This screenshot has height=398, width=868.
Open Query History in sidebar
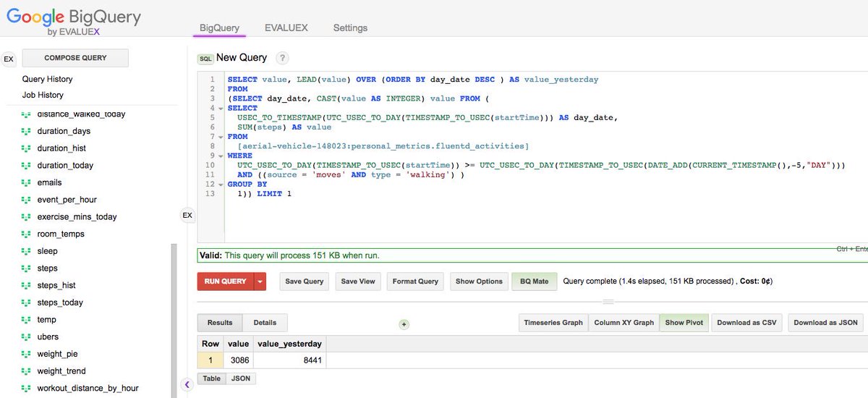point(47,79)
